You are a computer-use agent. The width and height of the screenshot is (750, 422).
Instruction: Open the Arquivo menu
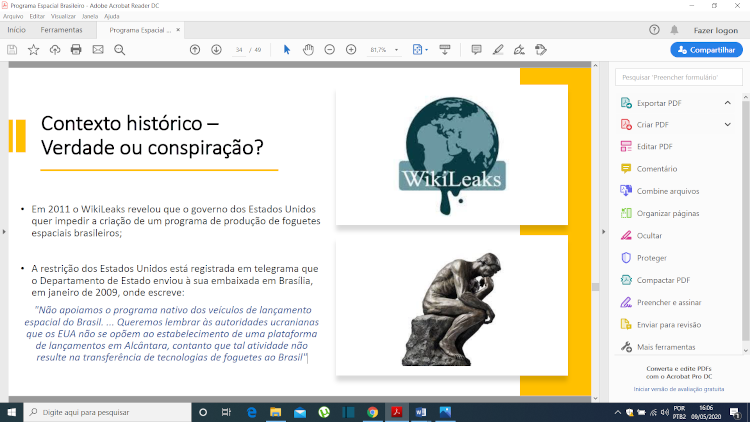click(x=13, y=16)
